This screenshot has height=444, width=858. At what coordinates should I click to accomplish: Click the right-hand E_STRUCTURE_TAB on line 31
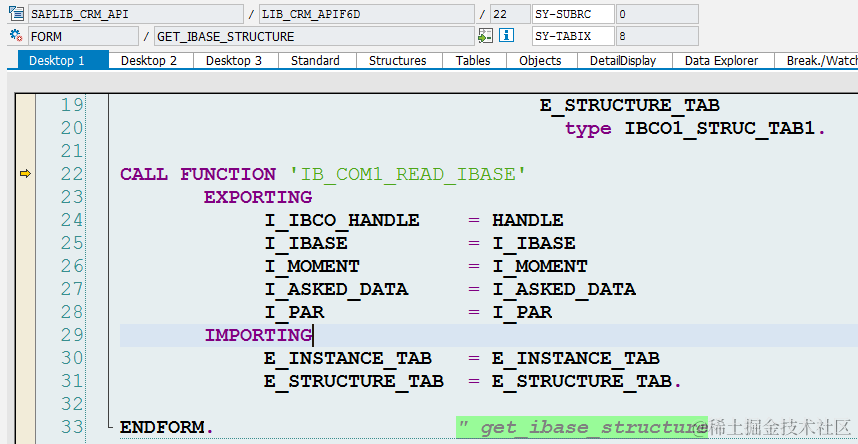click(581, 381)
